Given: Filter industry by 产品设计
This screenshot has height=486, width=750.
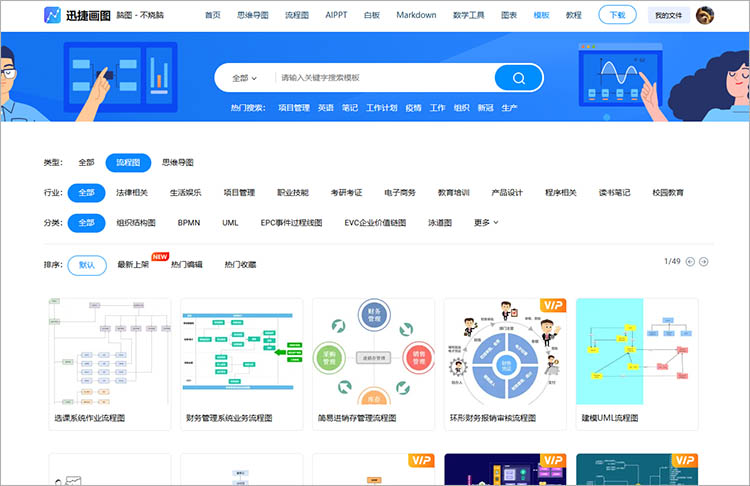Looking at the screenshot, I should pos(507,193).
